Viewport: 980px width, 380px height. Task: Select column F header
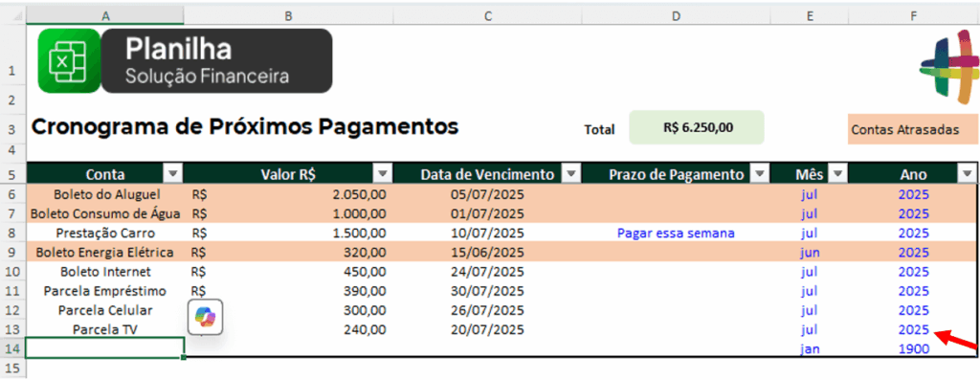pyautogui.click(x=913, y=15)
